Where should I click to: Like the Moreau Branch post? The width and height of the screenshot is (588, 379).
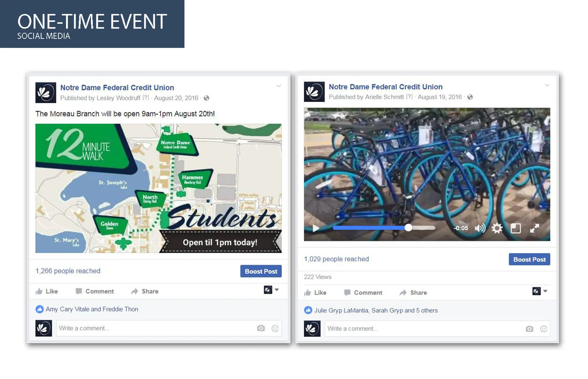click(47, 291)
